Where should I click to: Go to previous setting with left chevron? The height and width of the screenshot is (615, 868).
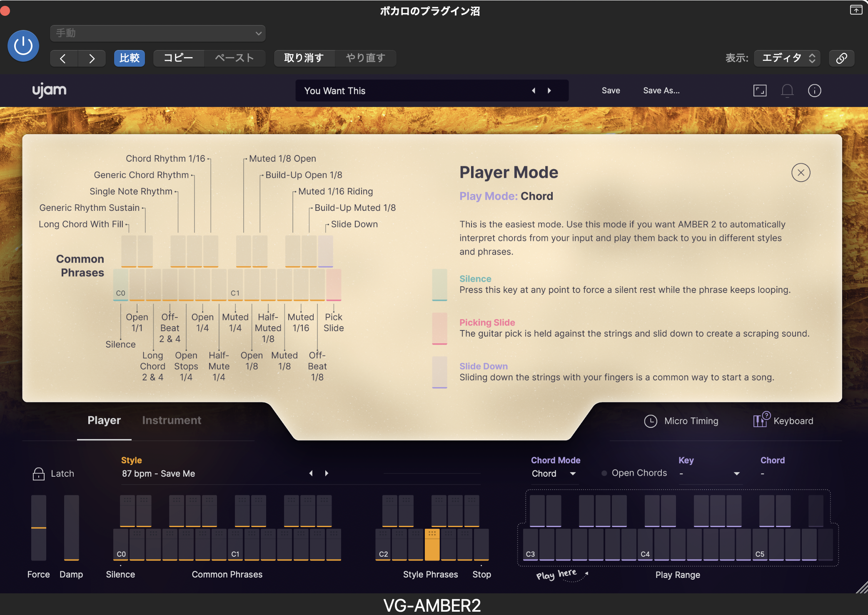[63, 58]
